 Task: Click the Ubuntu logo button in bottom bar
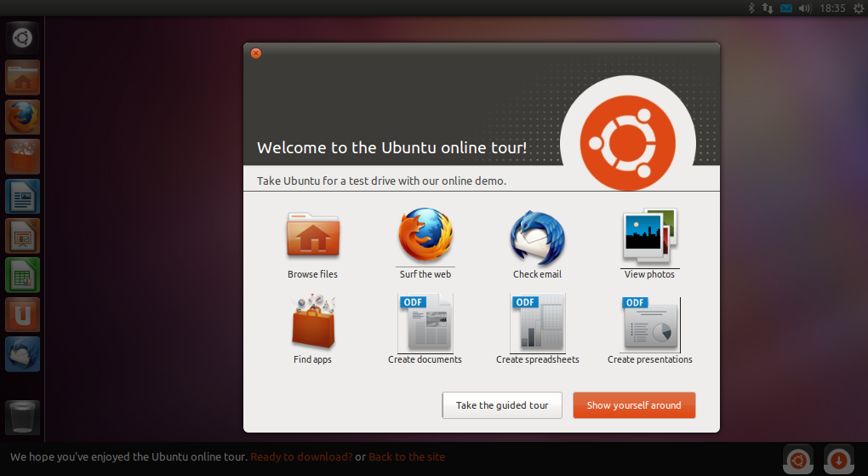pyautogui.click(x=797, y=460)
